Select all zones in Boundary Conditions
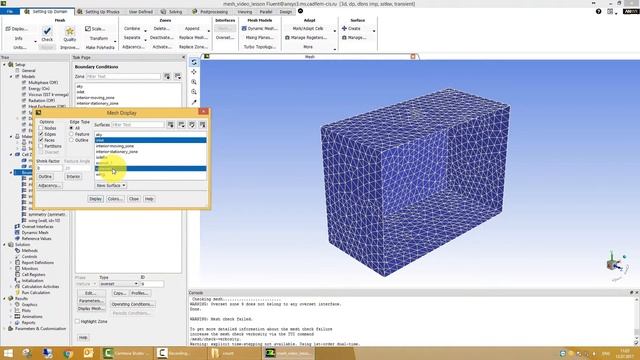 click(167, 76)
